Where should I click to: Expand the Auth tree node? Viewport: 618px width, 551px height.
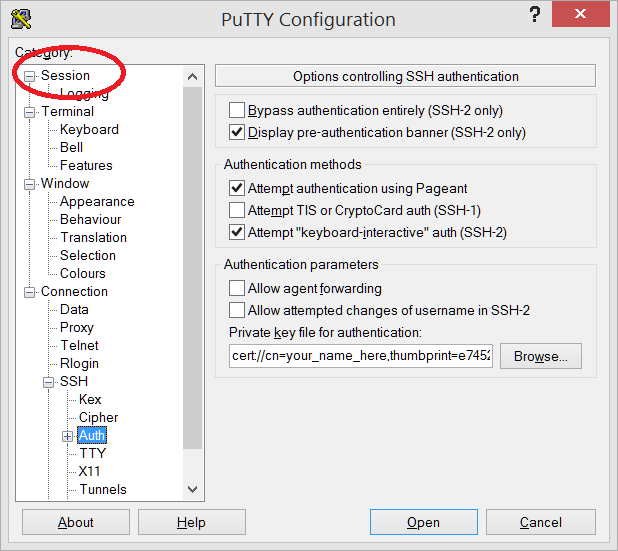tap(67, 436)
